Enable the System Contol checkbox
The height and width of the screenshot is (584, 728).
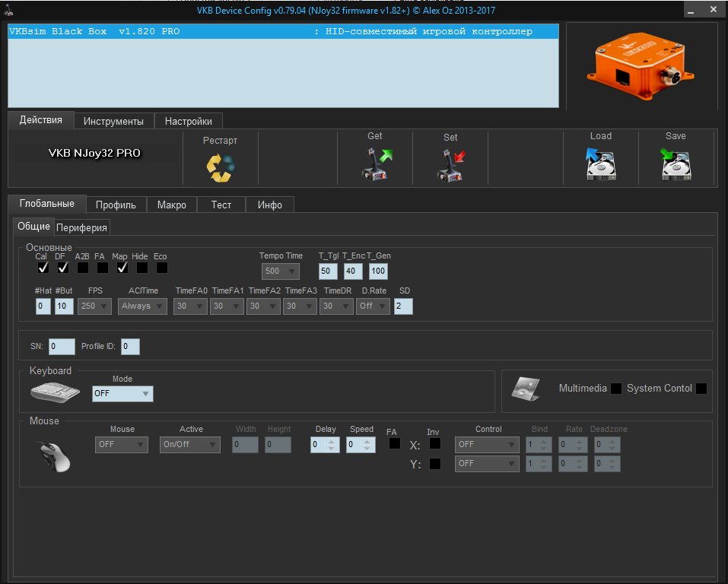click(701, 389)
